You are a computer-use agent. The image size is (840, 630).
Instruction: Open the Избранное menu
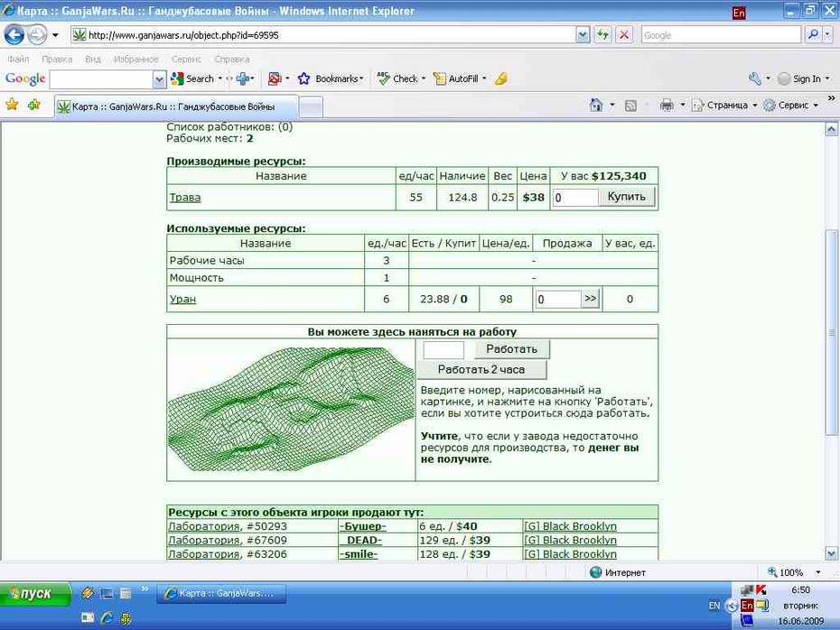point(136,59)
